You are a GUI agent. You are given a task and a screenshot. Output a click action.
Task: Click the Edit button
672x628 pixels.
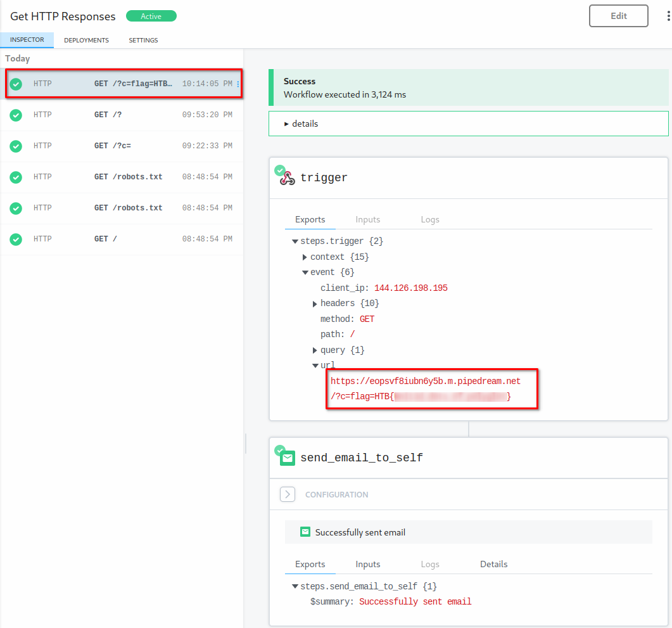tap(618, 16)
